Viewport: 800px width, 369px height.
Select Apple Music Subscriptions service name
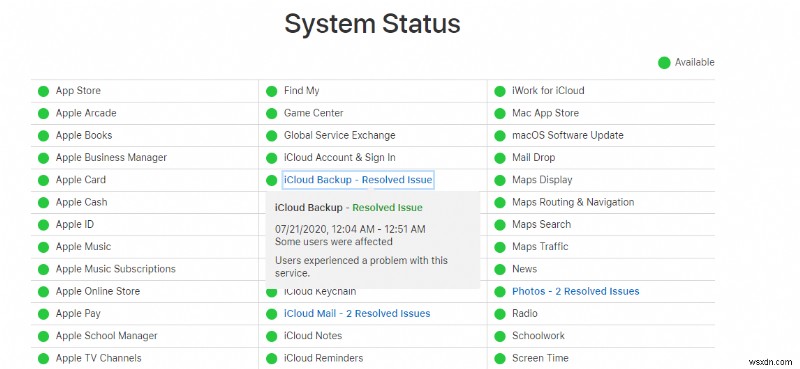(115, 269)
